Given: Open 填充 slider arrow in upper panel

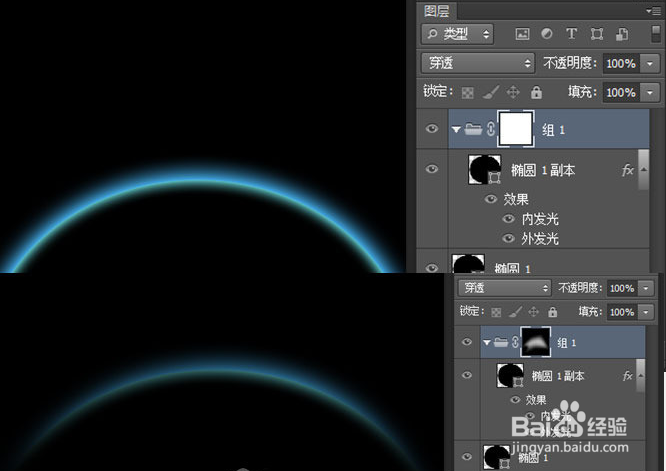Looking at the screenshot, I should point(650,92).
